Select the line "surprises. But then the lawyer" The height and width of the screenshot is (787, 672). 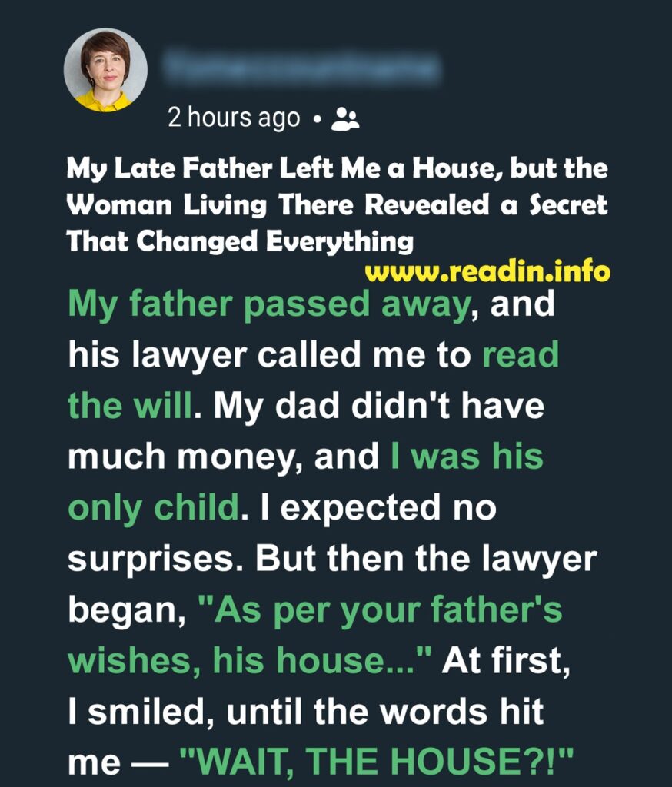332,560
